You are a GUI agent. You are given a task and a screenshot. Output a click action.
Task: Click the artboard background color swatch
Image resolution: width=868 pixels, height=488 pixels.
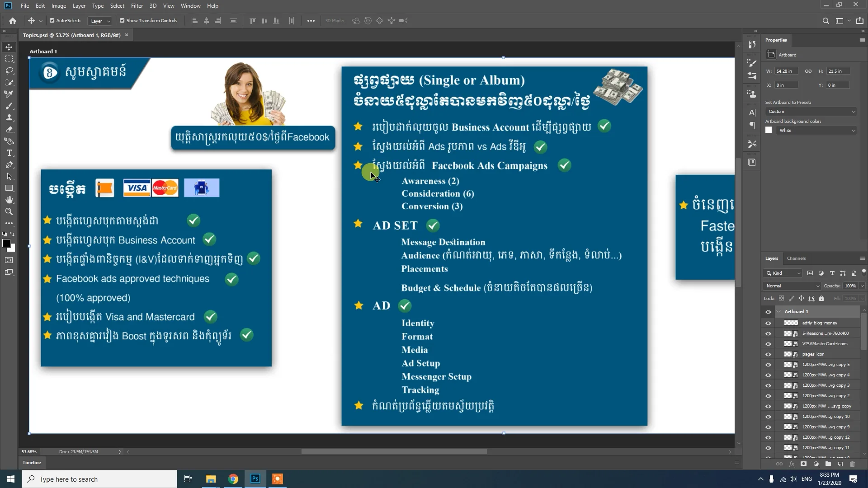769,130
